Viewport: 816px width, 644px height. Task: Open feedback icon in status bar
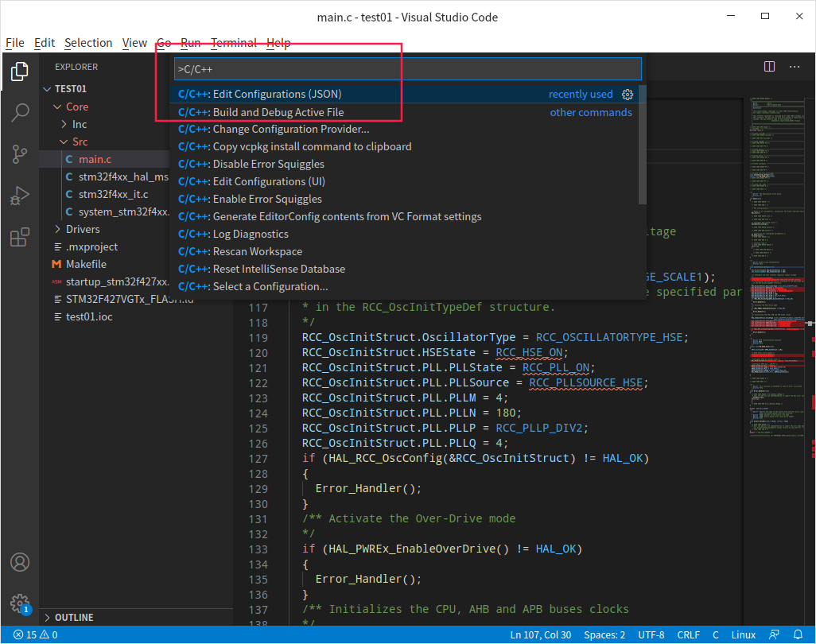pos(775,634)
